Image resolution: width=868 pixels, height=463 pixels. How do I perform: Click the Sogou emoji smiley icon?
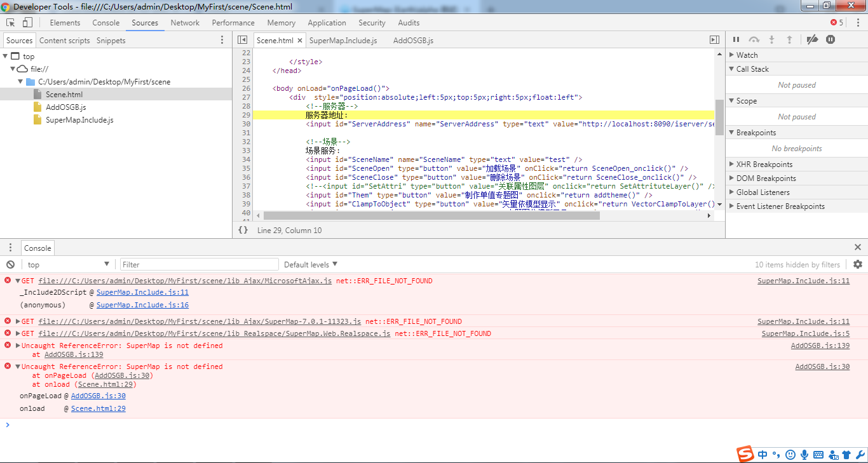tap(790, 455)
